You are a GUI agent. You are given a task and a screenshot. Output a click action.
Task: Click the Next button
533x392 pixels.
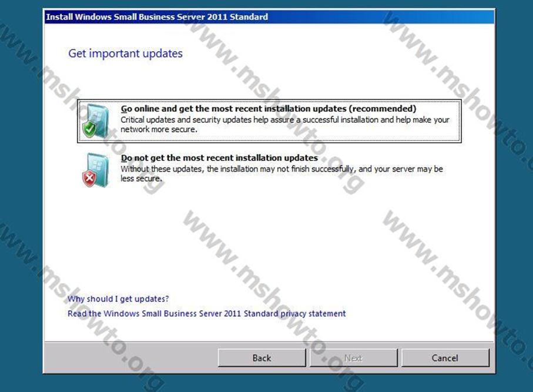[x=354, y=358]
